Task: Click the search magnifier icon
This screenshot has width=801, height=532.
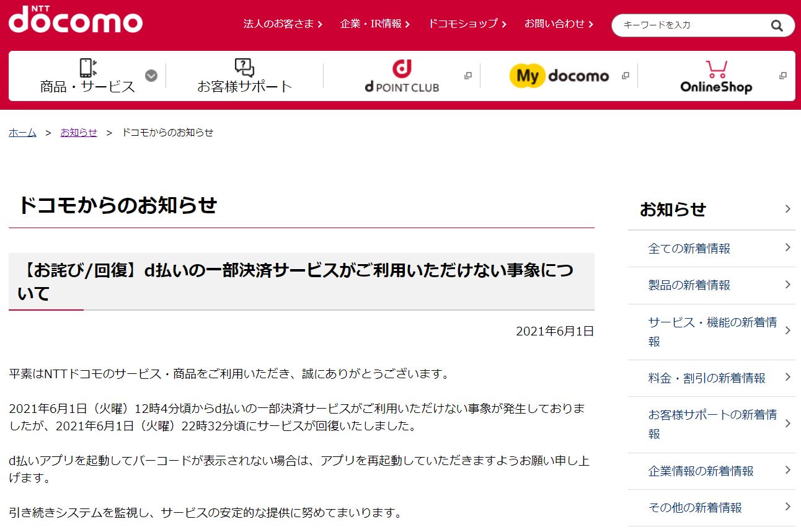Action: pyautogui.click(x=777, y=25)
